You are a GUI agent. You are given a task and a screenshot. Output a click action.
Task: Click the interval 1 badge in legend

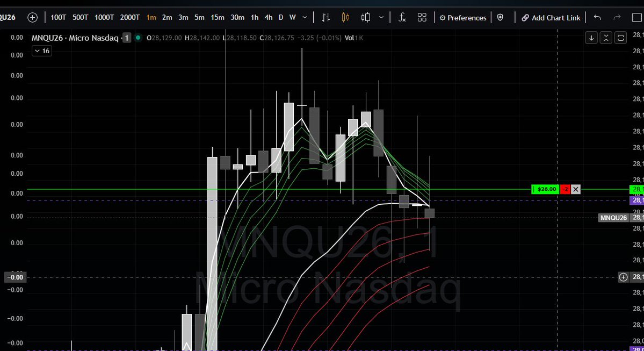127,38
